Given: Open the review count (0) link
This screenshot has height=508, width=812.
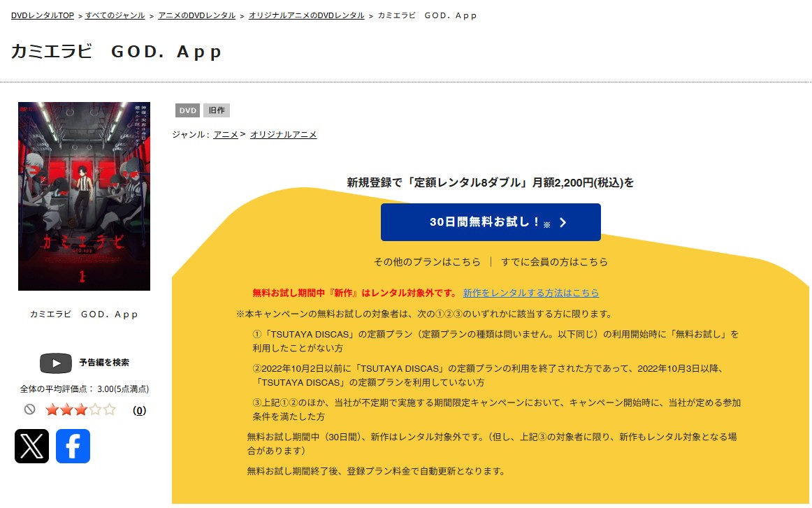Looking at the screenshot, I should click(139, 411).
